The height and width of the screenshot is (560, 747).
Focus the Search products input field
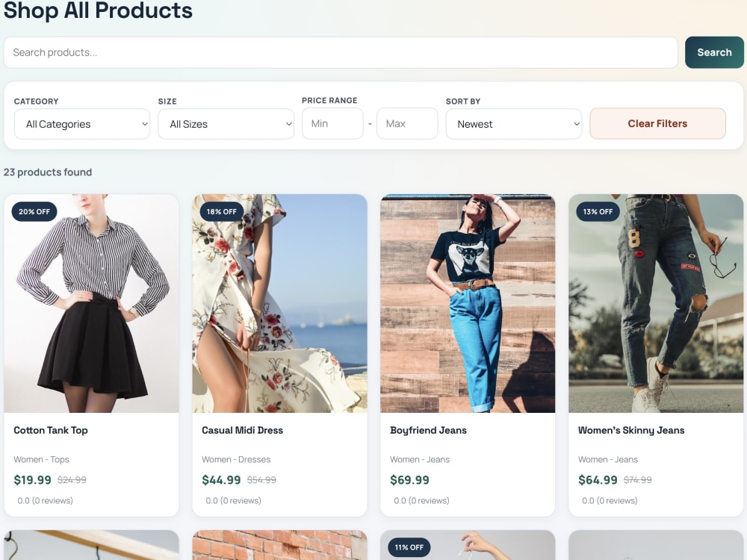pyautogui.click(x=341, y=52)
